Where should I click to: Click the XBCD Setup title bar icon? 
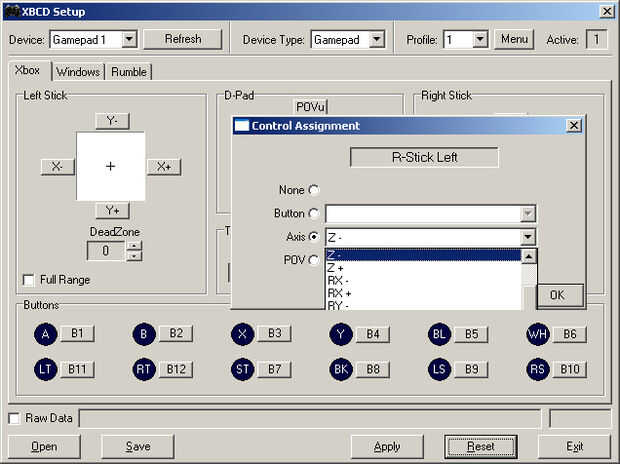coord(12,11)
